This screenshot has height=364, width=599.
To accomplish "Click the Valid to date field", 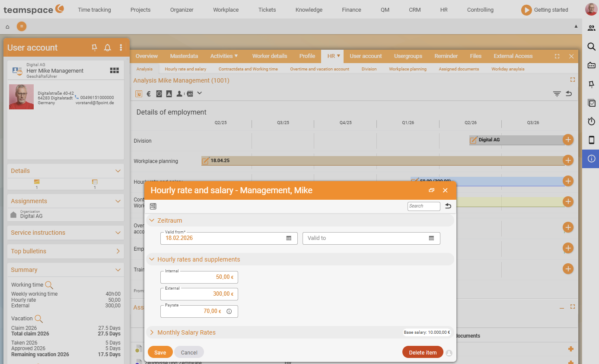I will pyautogui.click(x=371, y=238).
